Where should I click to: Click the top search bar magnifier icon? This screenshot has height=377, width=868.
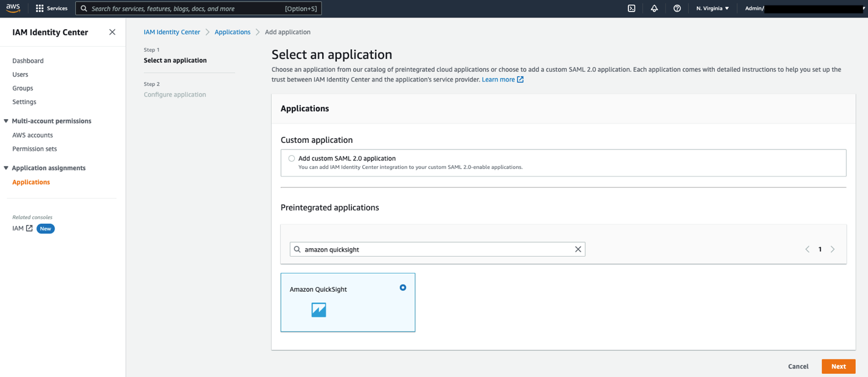[84, 9]
